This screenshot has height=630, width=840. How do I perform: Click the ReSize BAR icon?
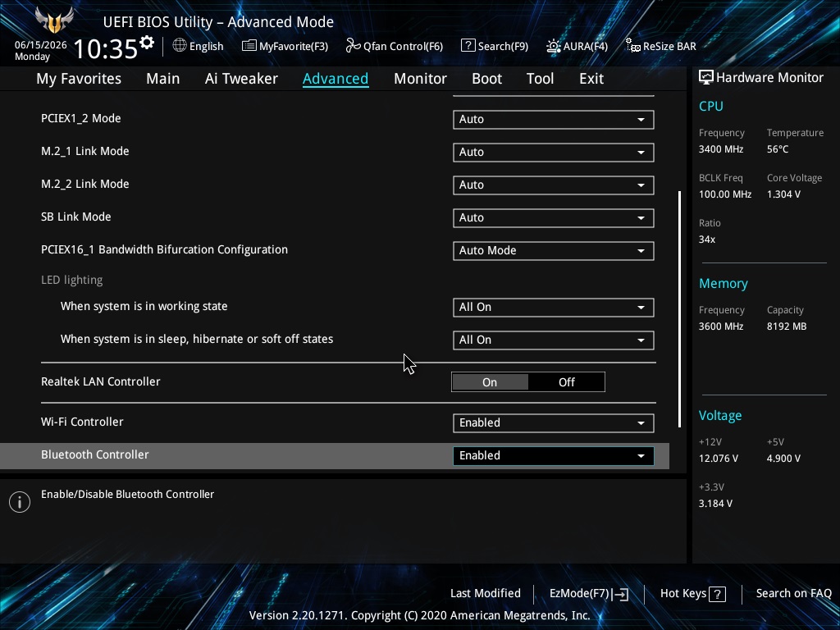(632, 46)
